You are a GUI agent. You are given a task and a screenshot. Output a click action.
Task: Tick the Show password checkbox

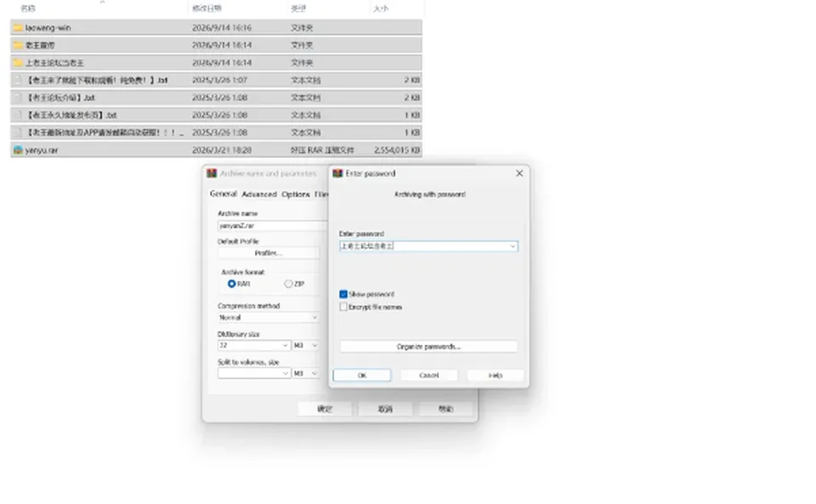coord(343,294)
